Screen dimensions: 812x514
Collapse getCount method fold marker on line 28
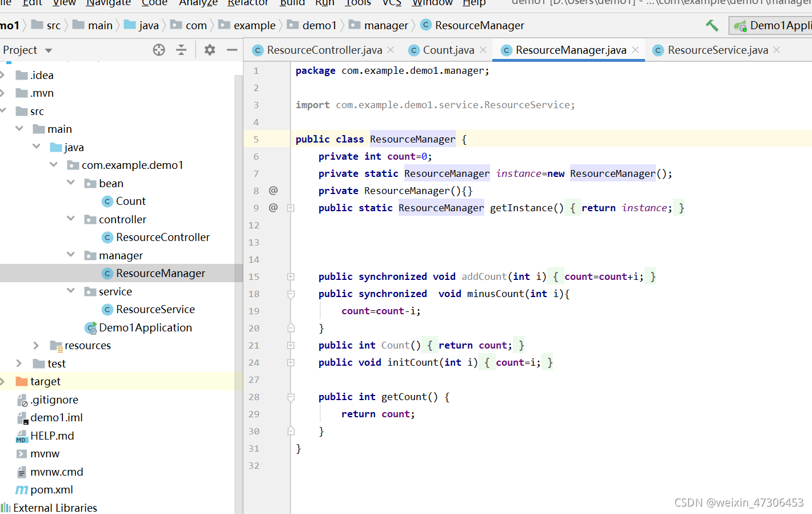click(290, 397)
